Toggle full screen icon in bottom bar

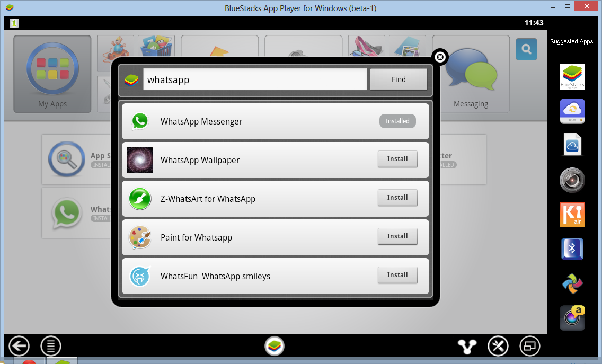(530, 347)
